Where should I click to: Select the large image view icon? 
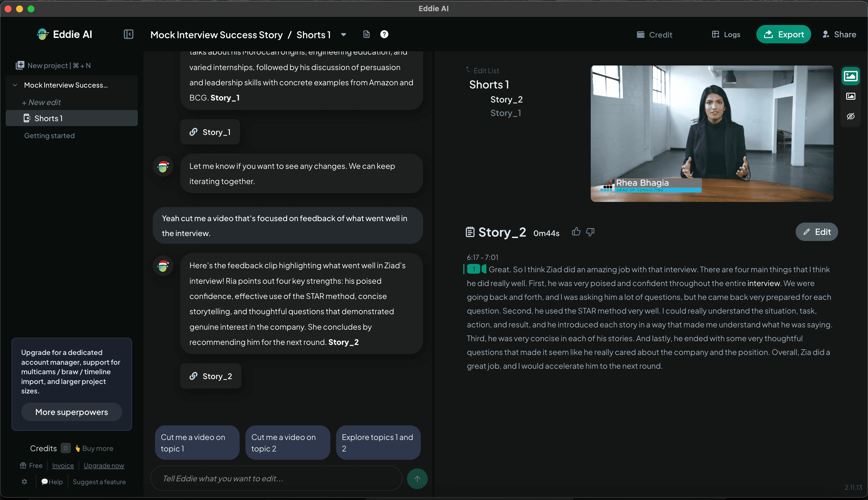tap(850, 76)
